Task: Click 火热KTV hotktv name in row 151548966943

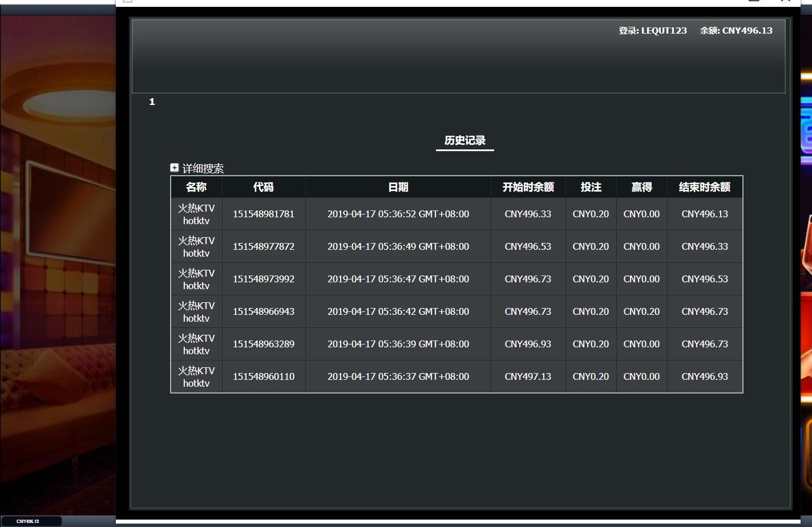Action: 196,311
